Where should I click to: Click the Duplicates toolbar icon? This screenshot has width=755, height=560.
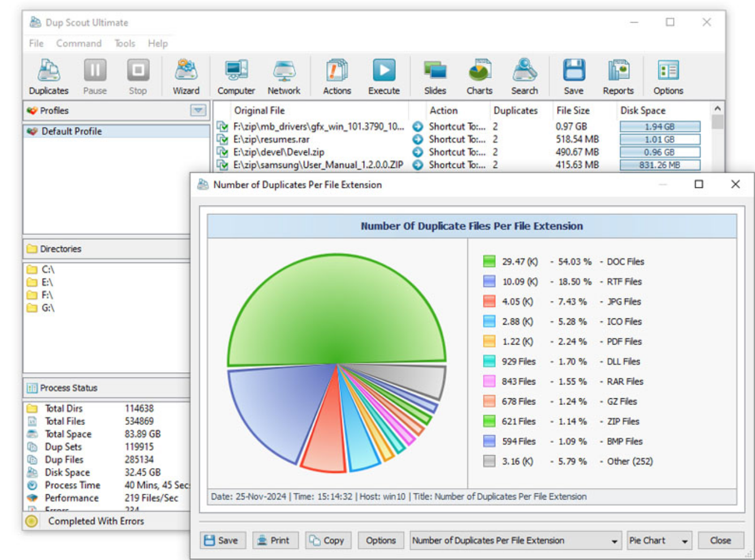point(49,76)
